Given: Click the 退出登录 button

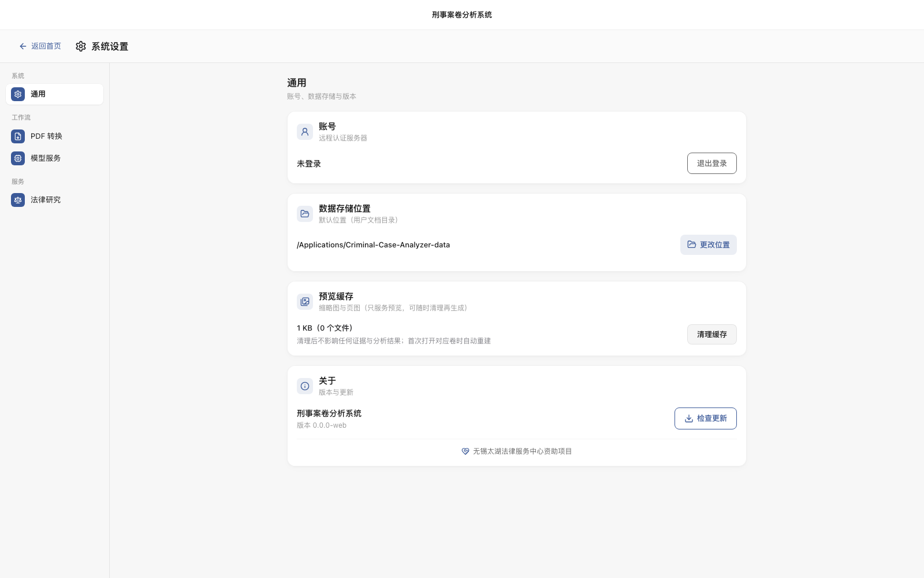Looking at the screenshot, I should click(x=711, y=164).
